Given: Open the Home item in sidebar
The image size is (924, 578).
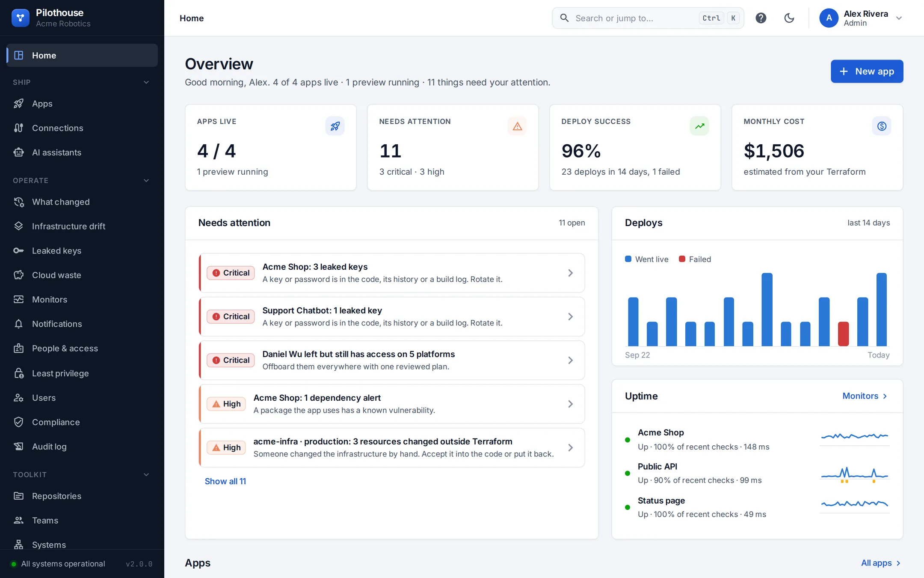Looking at the screenshot, I should click(82, 55).
